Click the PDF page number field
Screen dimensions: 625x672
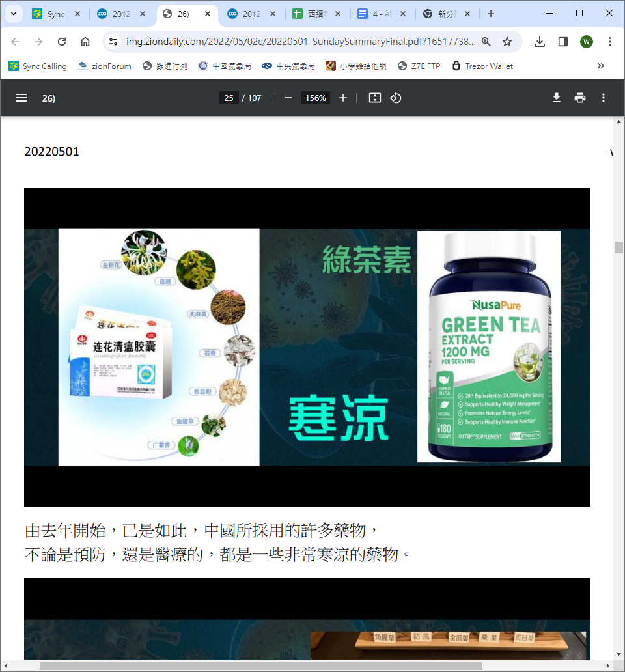[229, 98]
